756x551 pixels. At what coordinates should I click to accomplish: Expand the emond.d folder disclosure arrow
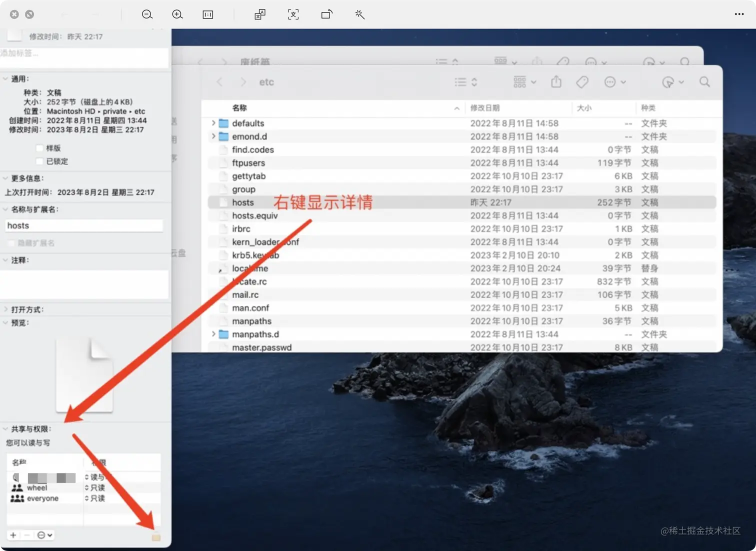point(213,136)
